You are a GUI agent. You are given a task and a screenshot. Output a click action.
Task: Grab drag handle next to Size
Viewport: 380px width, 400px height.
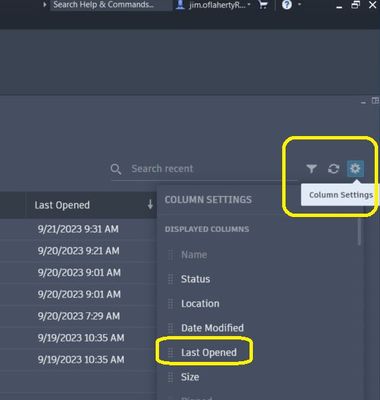[171, 377]
